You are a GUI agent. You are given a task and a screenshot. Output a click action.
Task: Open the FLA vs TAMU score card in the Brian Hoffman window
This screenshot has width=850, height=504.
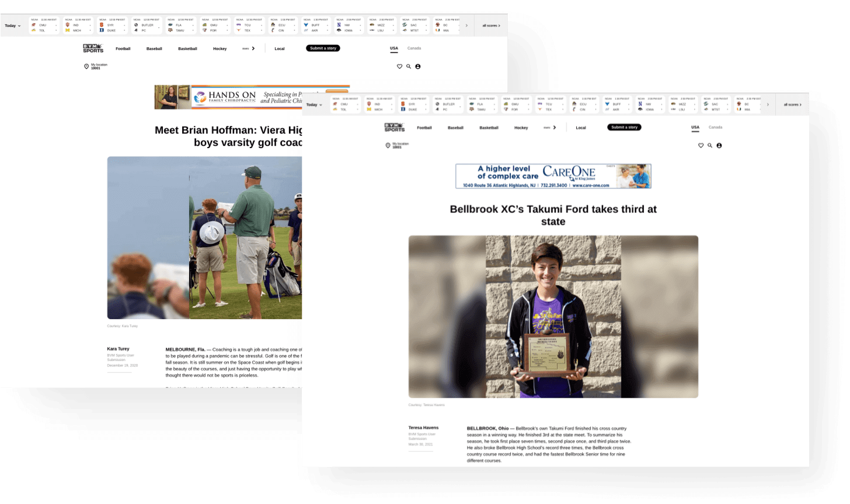click(x=181, y=25)
